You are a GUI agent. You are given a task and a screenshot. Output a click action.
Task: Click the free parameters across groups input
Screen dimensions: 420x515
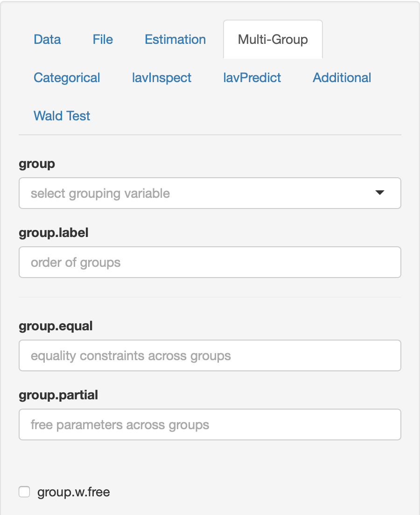coord(210,425)
